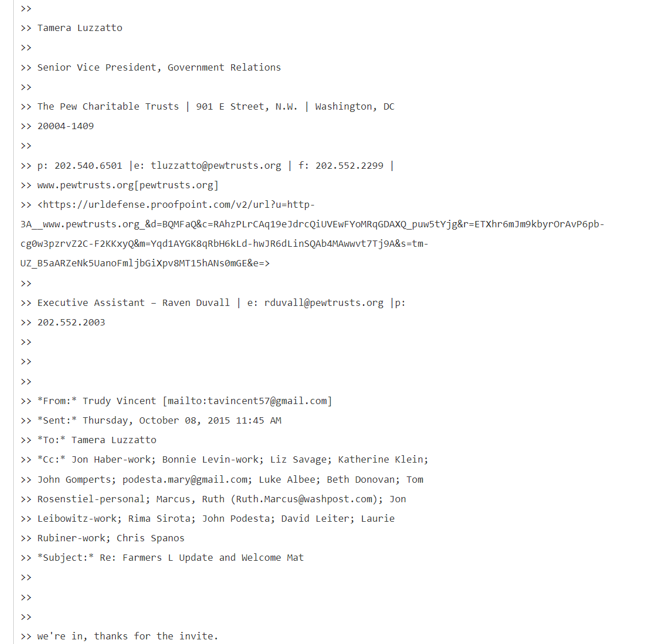Click the urldefense.proofpoint.com URL line
The image size is (651, 644).
click(176, 205)
